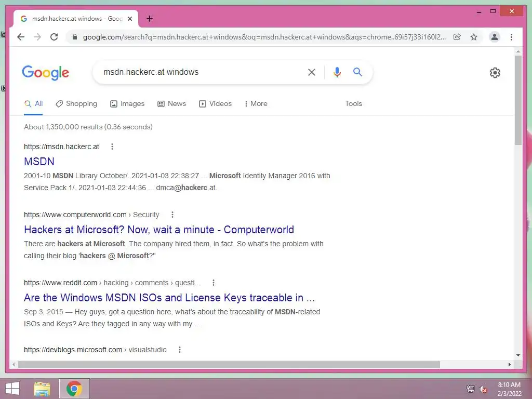Open Windows MSDN ISOs reddit result

pyautogui.click(x=169, y=298)
